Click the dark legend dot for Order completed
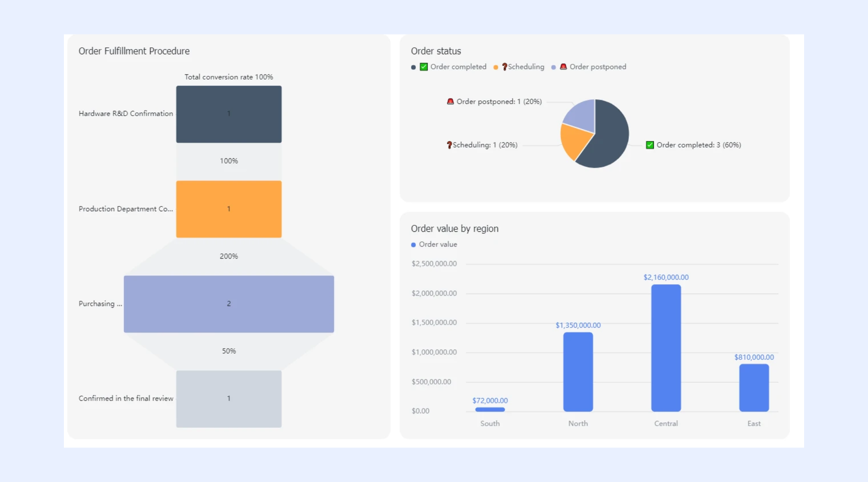 click(x=414, y=67)
